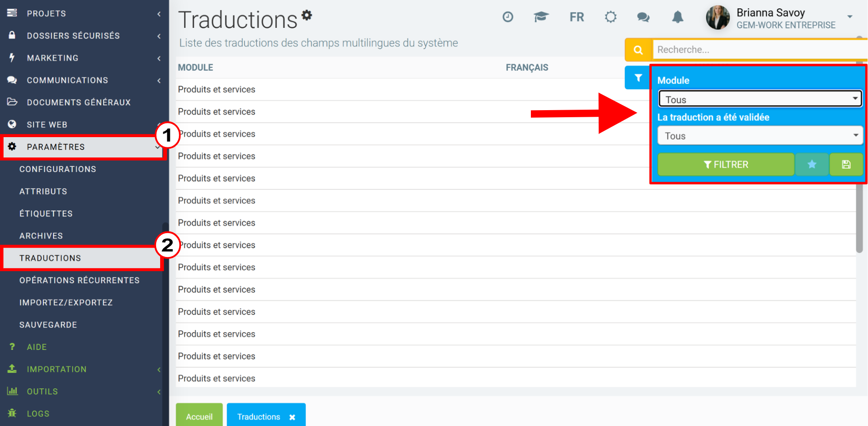Open MARKETING sidebar menu

[53, 58]
